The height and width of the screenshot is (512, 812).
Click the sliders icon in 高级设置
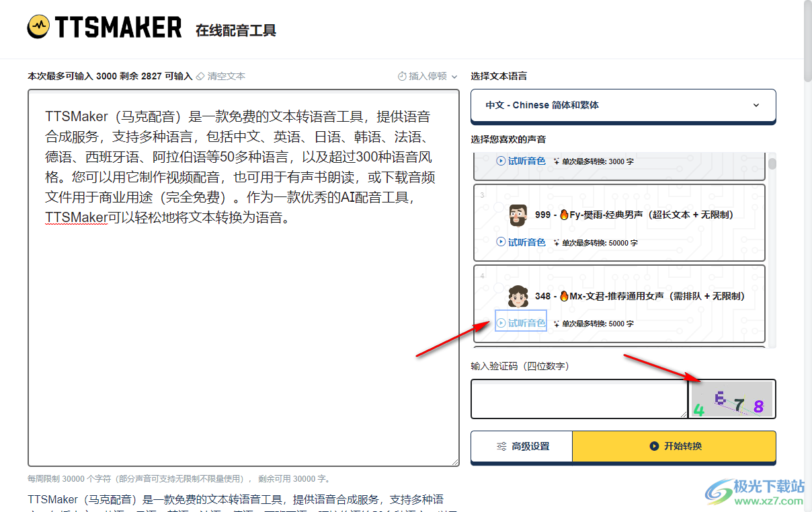coord(501,446)
